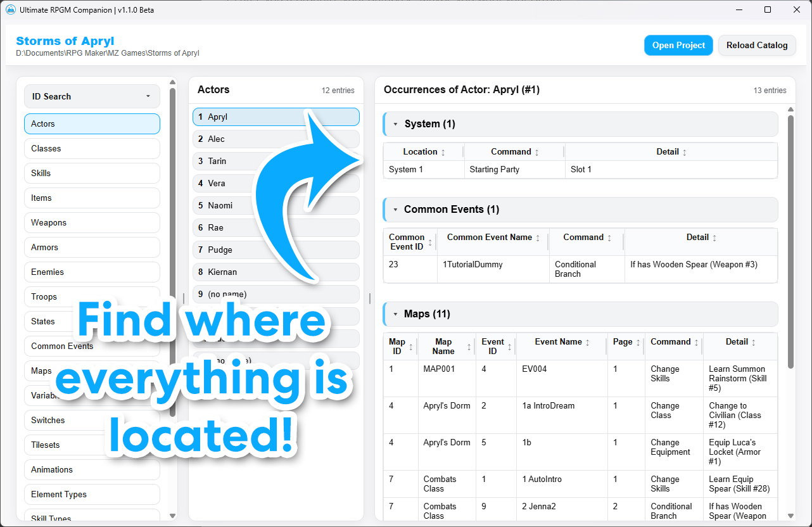
Task: Sort System table by Detail sort arrows
Action: (685, 153)
